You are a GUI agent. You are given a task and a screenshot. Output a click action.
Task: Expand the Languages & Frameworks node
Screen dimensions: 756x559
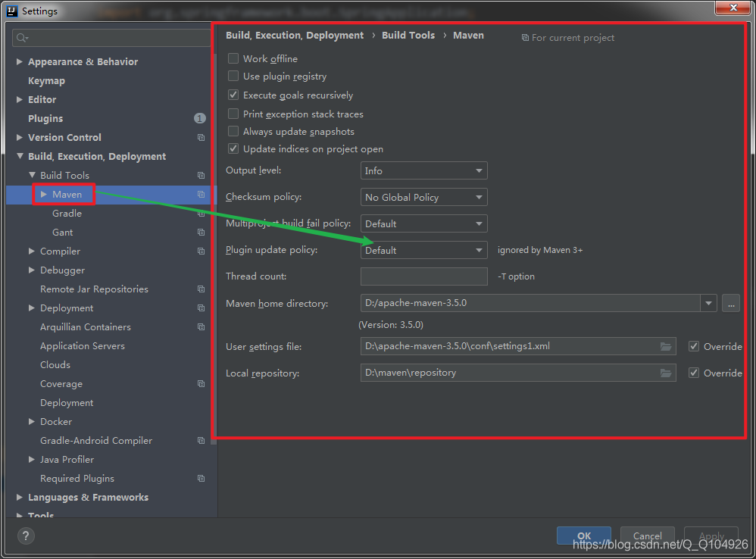click(x=19, y=497)
